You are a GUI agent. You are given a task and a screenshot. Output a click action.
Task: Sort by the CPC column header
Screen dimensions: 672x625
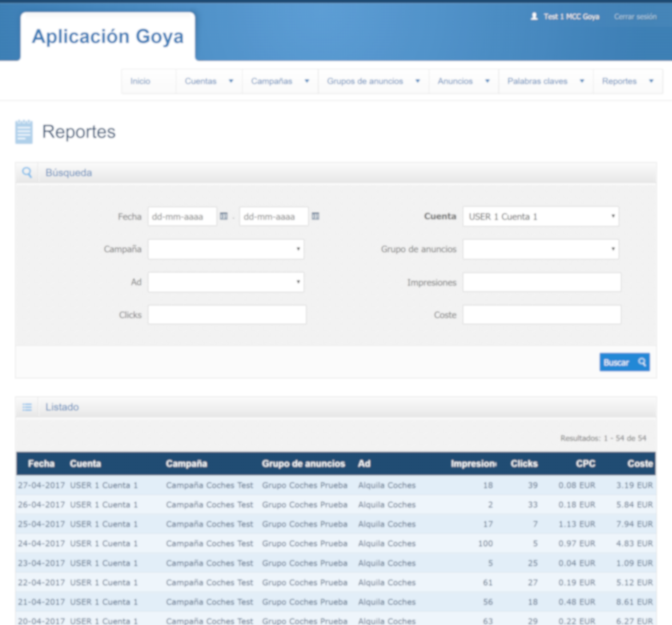click(x=586, y=464)
